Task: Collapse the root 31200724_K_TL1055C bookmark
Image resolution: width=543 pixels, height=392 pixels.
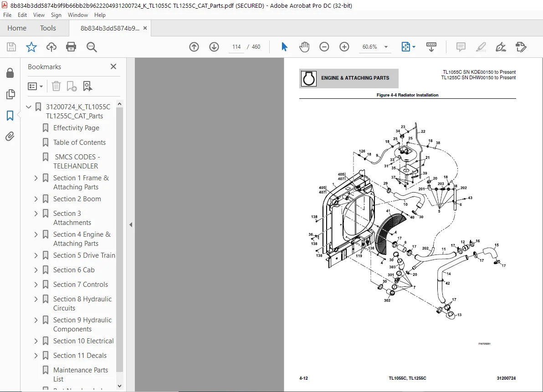Action: pos(29,107)
